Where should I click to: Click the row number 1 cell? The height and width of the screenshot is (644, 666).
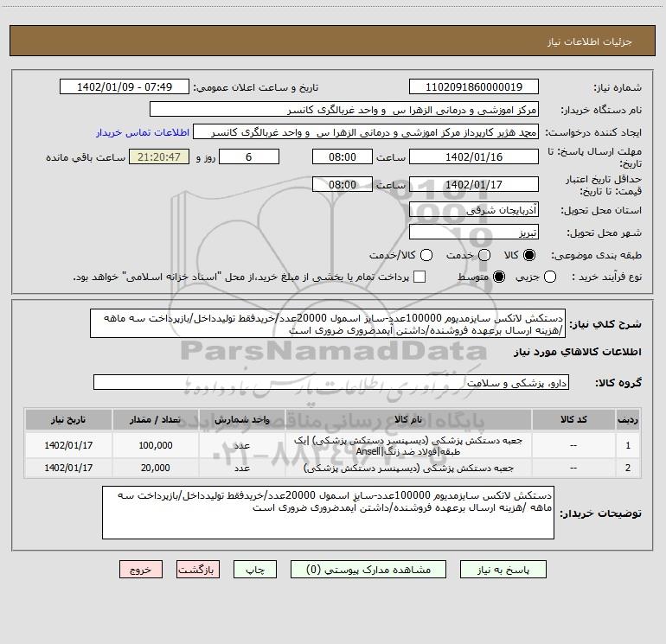(628, 445)
